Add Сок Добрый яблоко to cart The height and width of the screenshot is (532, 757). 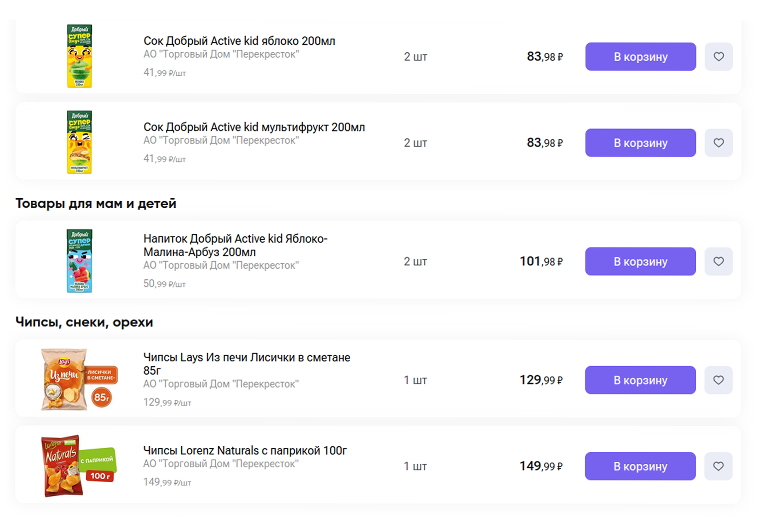tap(640, 57)
